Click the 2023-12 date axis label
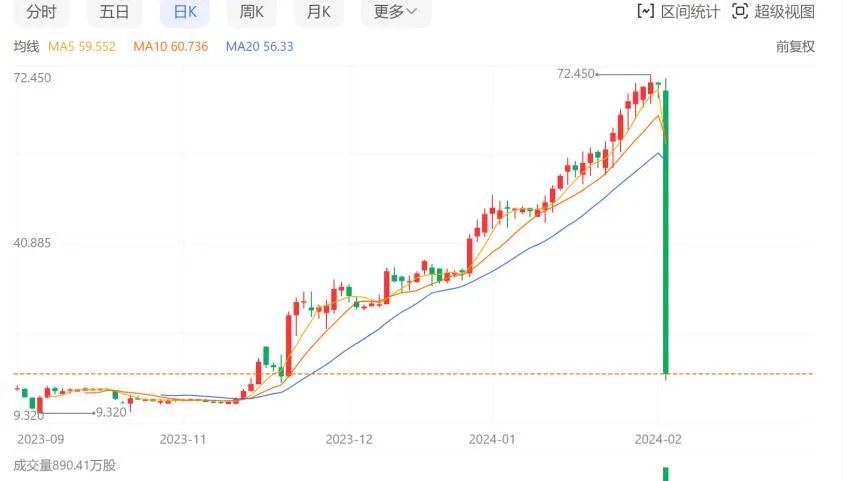 348,439
